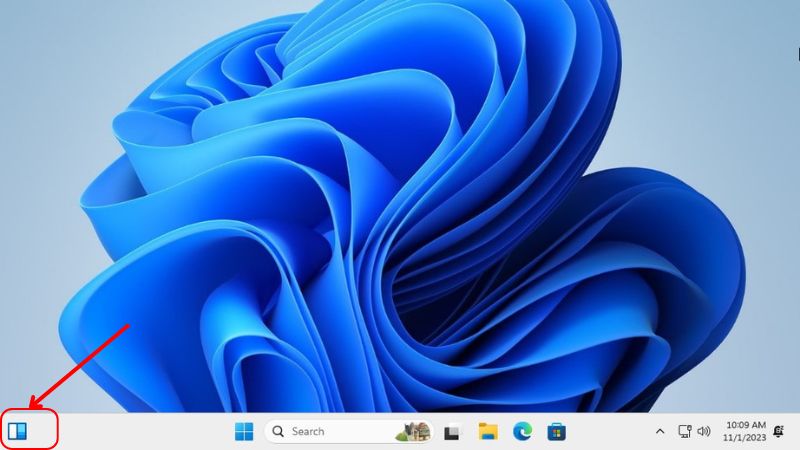Click the volume speaker icon
Image resolution: width=800 pixels, height=450 pixels.
[x=704, y=431]
